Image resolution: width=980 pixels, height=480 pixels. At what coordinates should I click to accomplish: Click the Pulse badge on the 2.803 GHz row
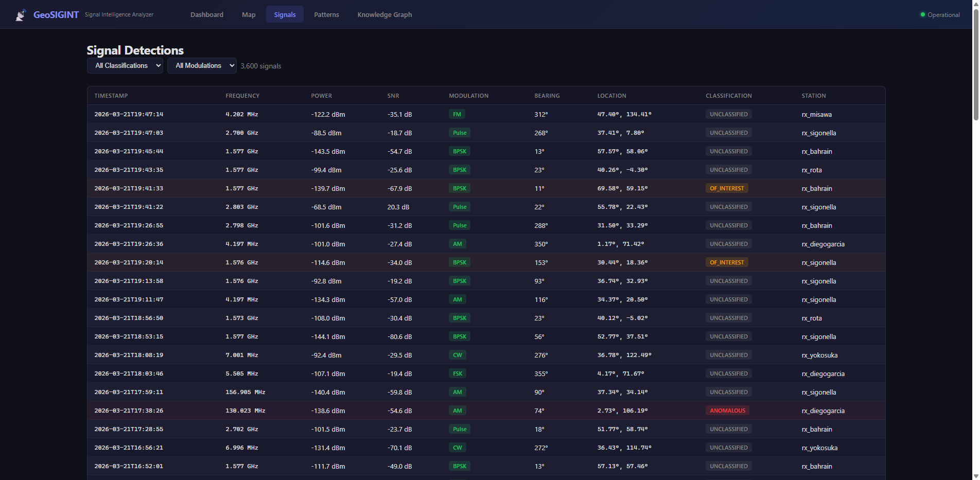pos(459,207)
